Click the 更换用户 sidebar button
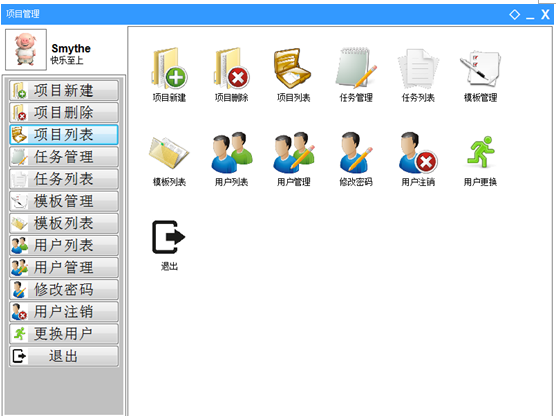Screen dimensions: 556x416 click(64, 334)
